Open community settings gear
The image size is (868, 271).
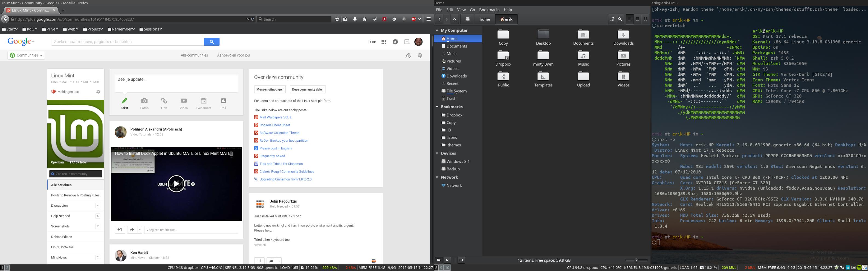pyautogui.click(x=98, y=92)
